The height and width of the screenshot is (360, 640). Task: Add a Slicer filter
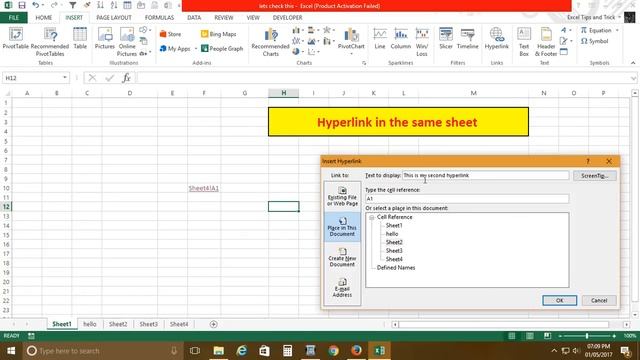446,38
